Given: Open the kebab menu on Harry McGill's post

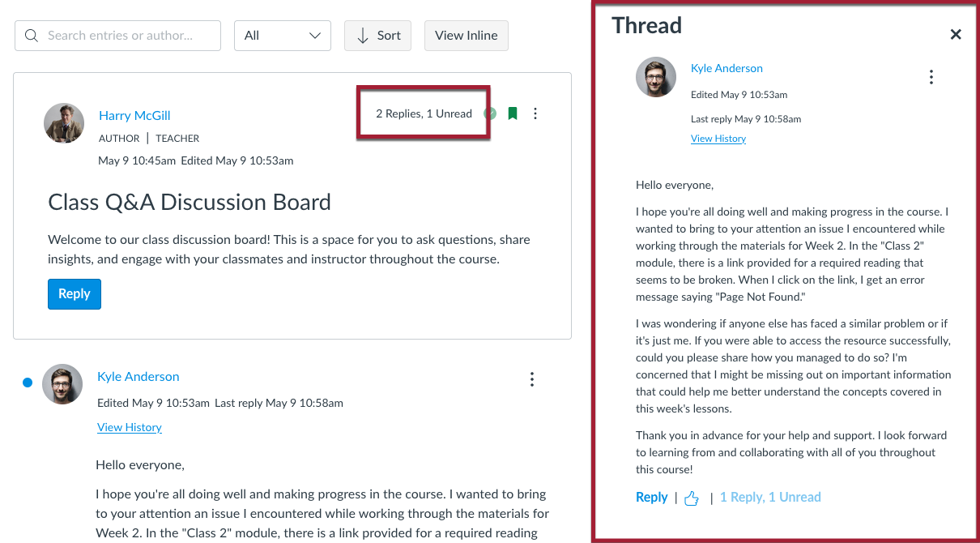Looking at the screenshot, I should (535, 113).
